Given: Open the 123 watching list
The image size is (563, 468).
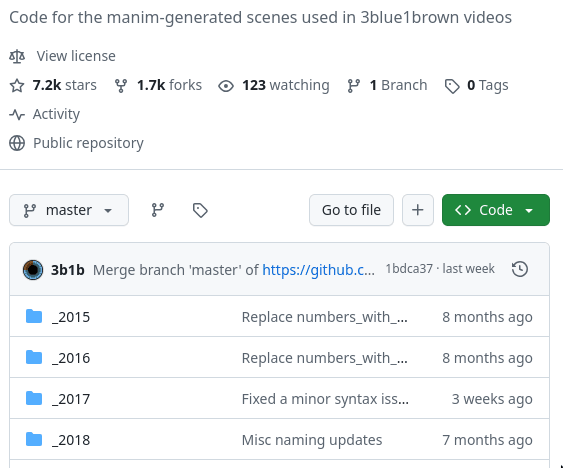Looking at the screenshot, I should coord(285,85).
